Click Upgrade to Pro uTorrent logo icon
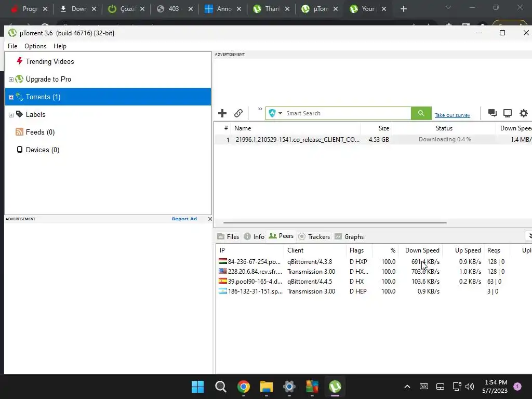 coord(19,79)
